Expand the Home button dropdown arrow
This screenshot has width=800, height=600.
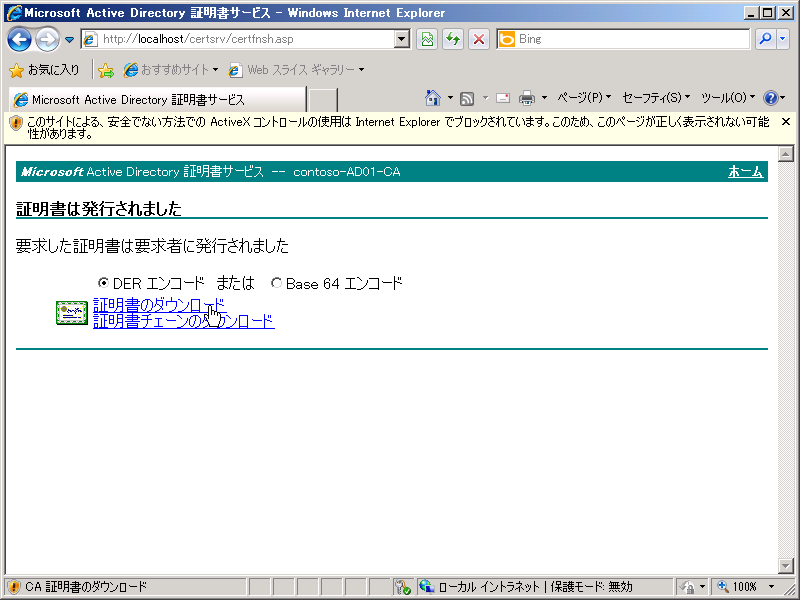coord(450,97)
